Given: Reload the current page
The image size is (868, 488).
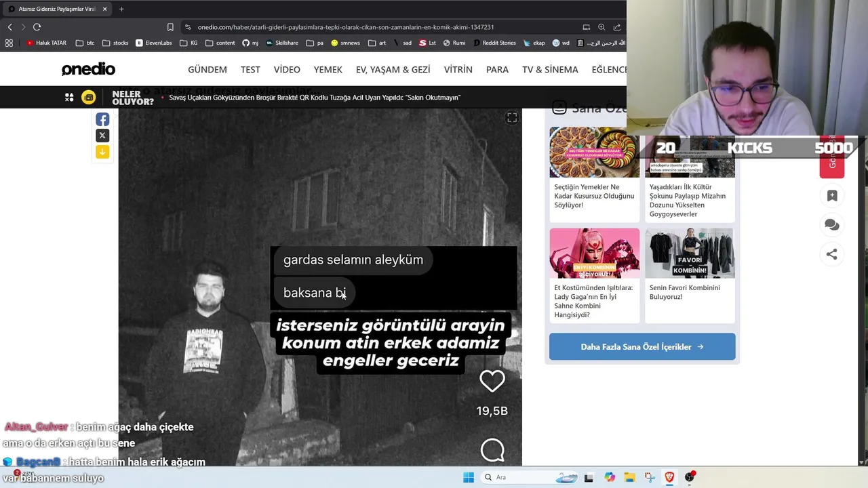Looking at the screenshot, I should (x=37, y=27).
